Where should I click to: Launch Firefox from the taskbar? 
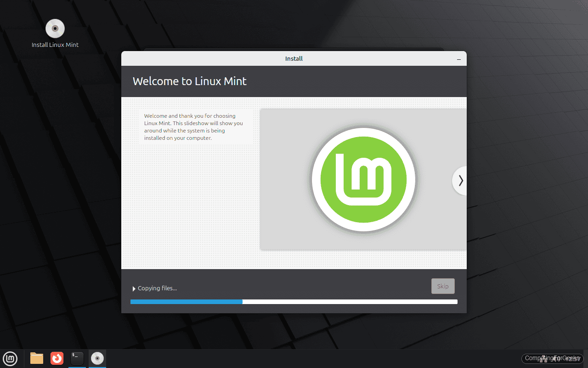coord(57,358)
